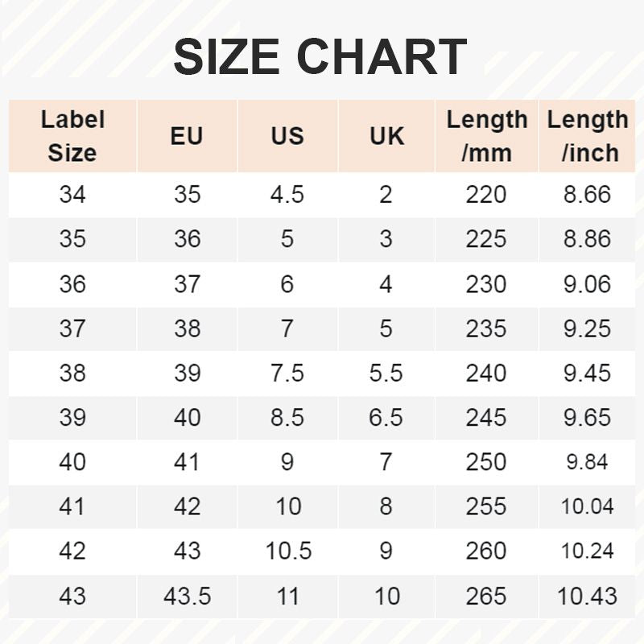Click the US column header
644x644 pixels.
tap(287, 136)
